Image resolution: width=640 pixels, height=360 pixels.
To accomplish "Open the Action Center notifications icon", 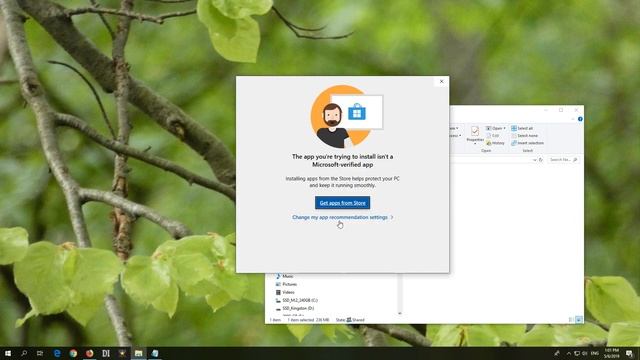I will click(629, 353).
